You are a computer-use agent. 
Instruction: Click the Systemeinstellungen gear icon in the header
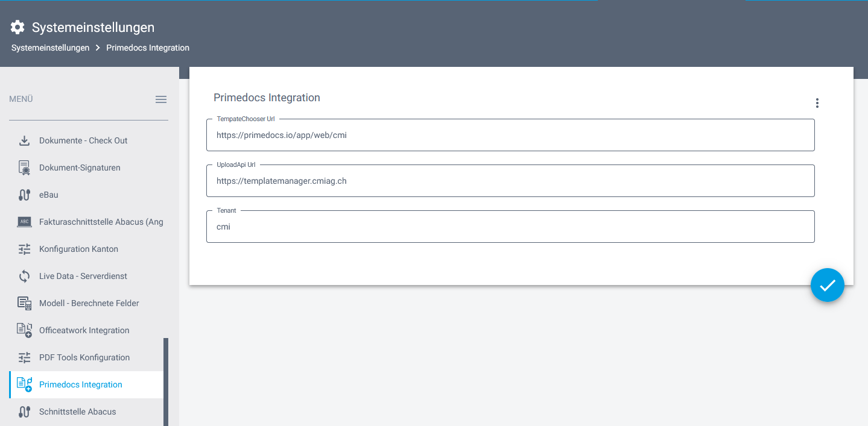(17, 27)
